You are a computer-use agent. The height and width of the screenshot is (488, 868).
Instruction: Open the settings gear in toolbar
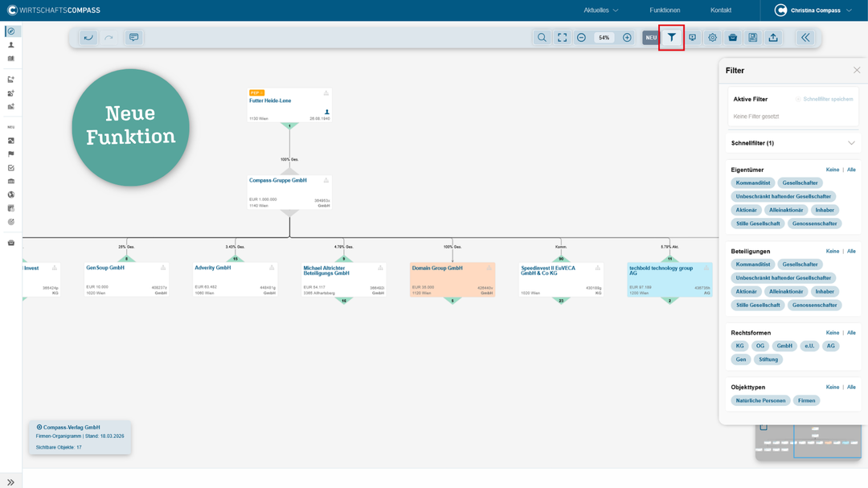pos(712,38)
